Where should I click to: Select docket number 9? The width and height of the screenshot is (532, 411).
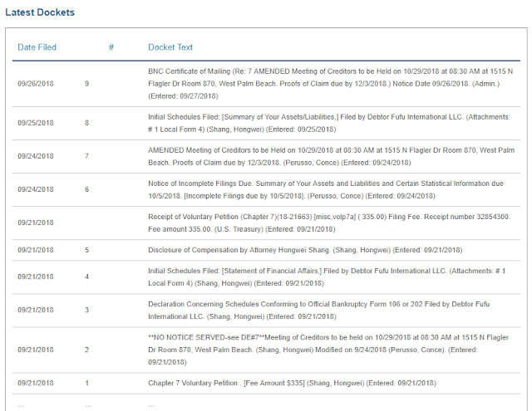(x=87, y=84)
